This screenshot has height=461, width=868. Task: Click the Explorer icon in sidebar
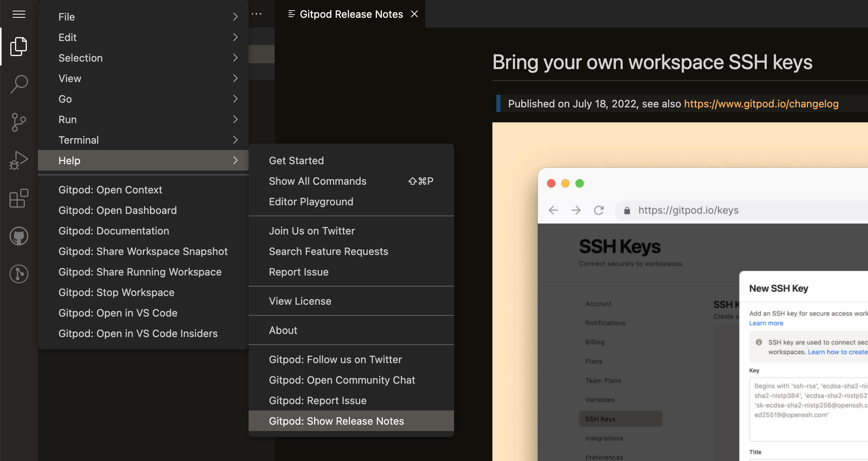click(19, 46)
